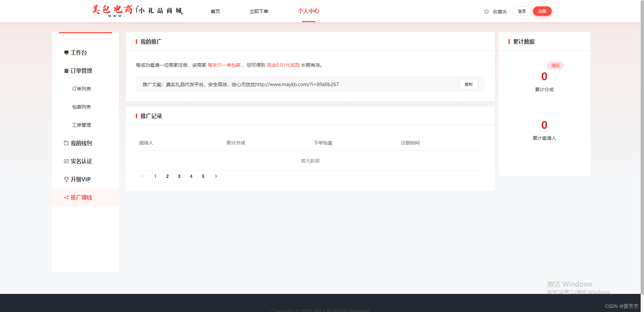This screenshot has height=312, width=644.
Task: Click the 推广记录 section heading
Action: tap(151, 116)
